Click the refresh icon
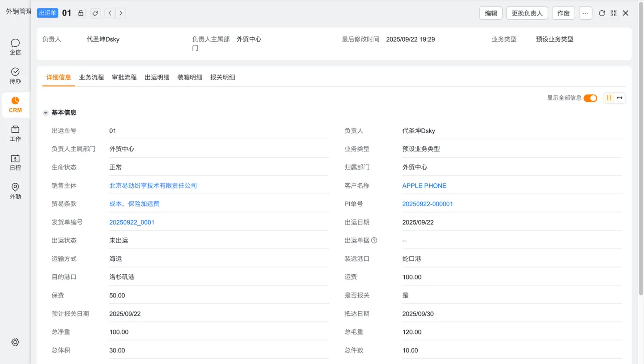The image size is (644, 364). tap(602, 13)
